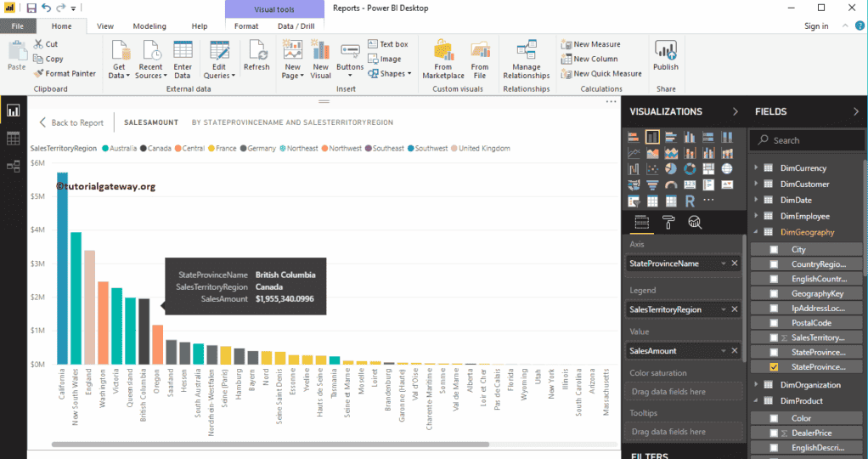Collapse the DimGeography table
This screenshot has height=459, width=868.
coord(756,232)
